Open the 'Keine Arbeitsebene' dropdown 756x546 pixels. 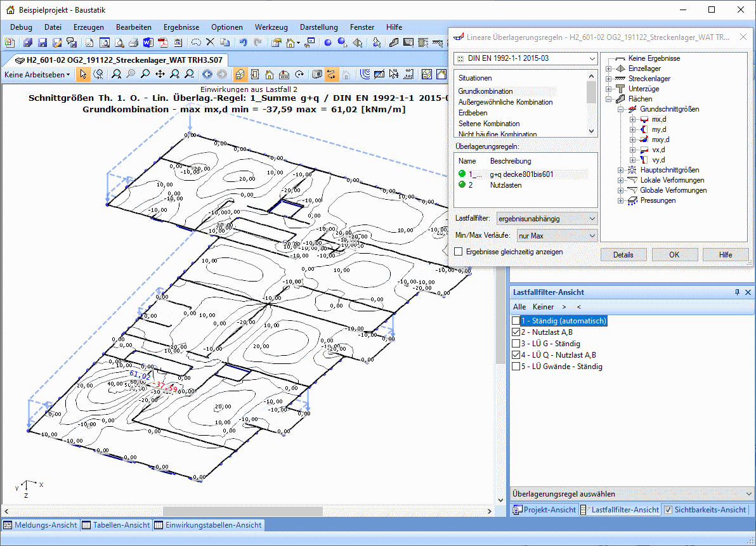(37, 75)
